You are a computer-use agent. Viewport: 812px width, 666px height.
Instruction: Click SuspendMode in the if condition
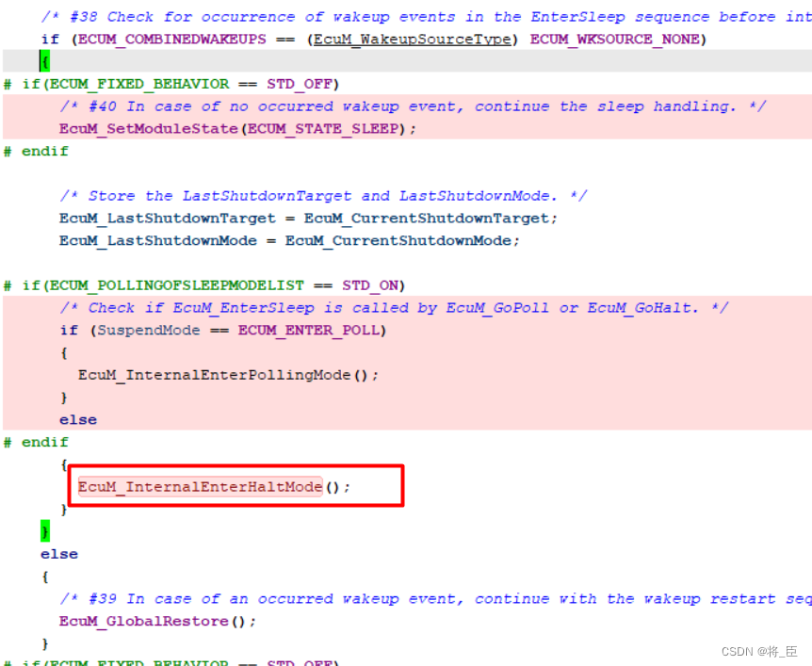click(149, 330)
